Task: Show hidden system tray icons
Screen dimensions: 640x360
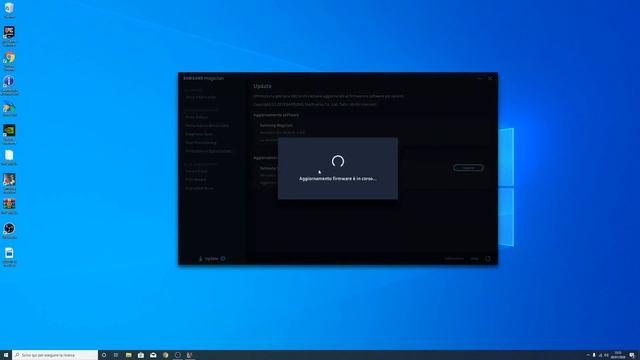Action: tap(588, 355)
